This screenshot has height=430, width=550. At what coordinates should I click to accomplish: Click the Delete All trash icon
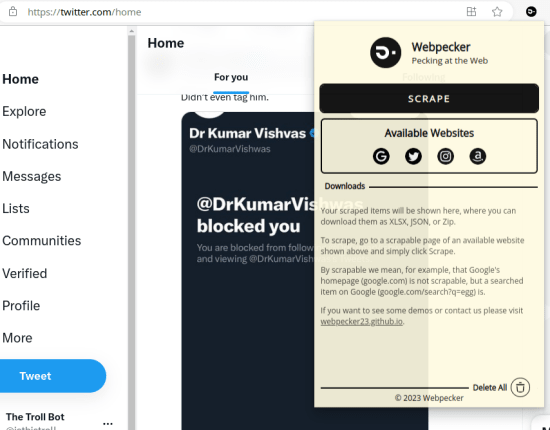tap(520, 387)
